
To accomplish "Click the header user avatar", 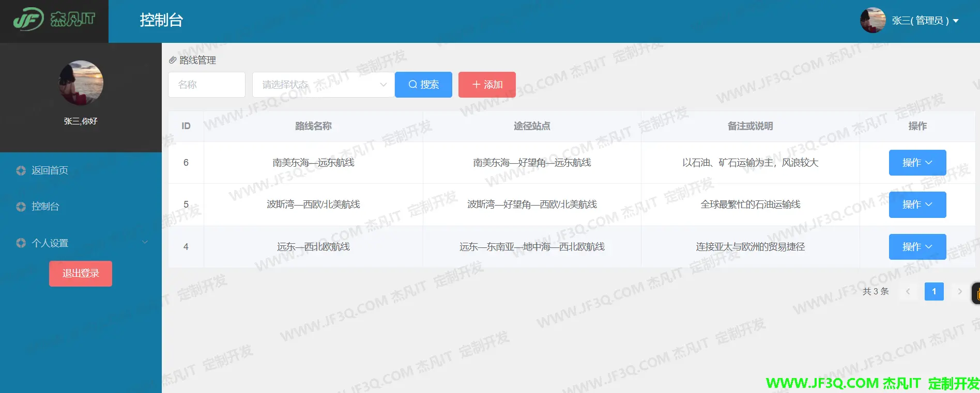I will coord(872,21).
